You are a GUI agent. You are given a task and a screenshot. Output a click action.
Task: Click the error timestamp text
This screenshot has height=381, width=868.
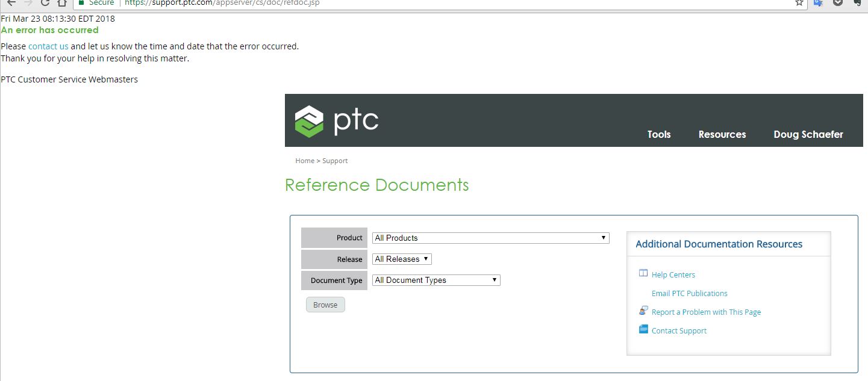pos(58,18)
